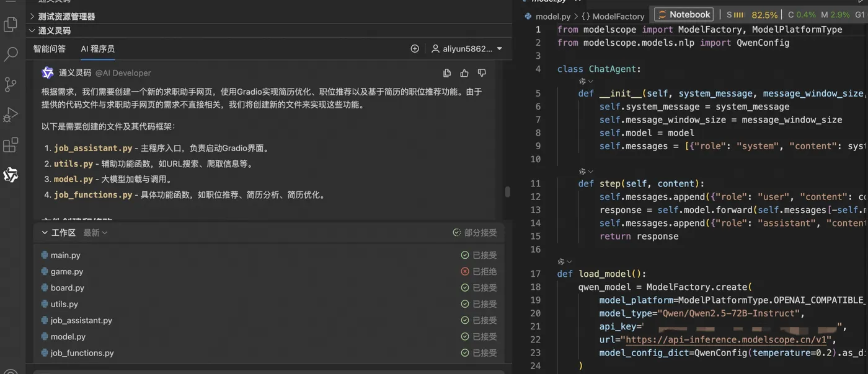This screenshot has height=374, width=868.
Task: Open game.py from the workspace list
Action: 66,271
